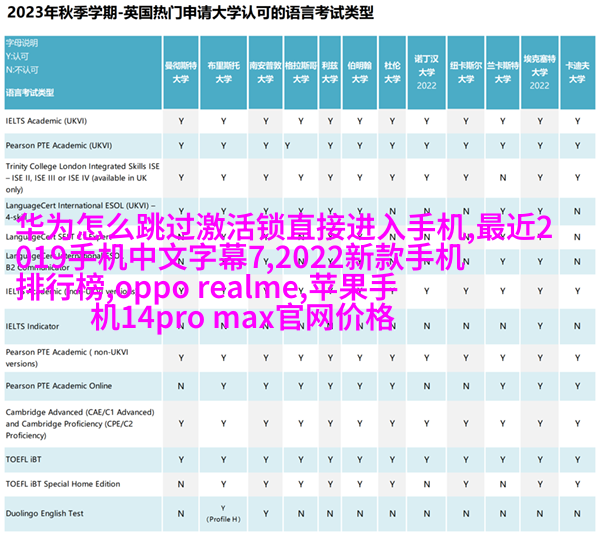This screenshot has height=536, width=600.
Task: Click IELTS Indicator N under 卡迪夫大学
Action: 577,326
